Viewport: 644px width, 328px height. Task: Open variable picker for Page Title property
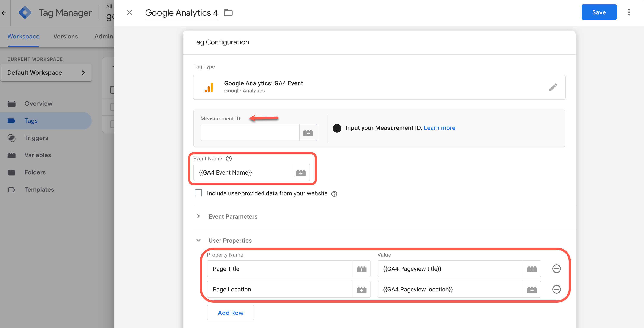point(362,269)
